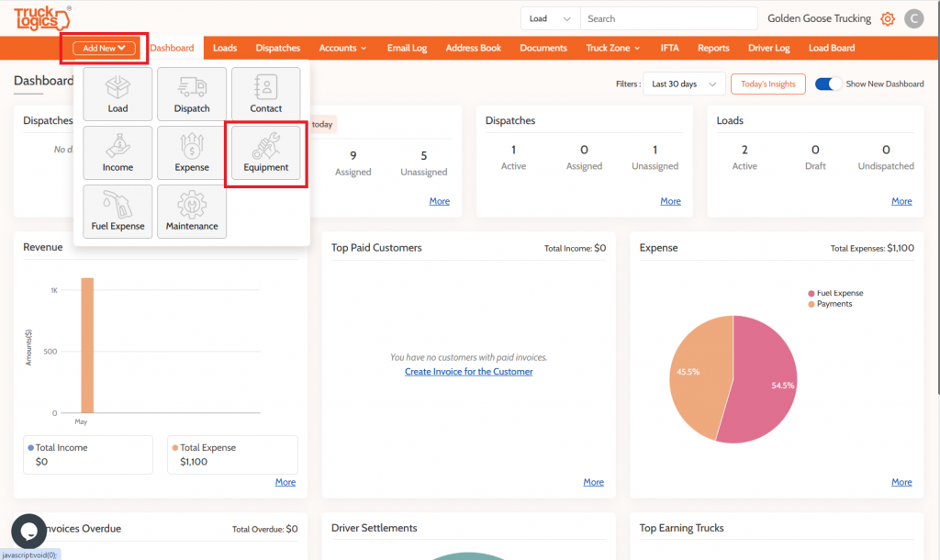Open the Address Book menu item
Image resolution: width=940 pixels, height=560 pixels.
tap(473, 48)
